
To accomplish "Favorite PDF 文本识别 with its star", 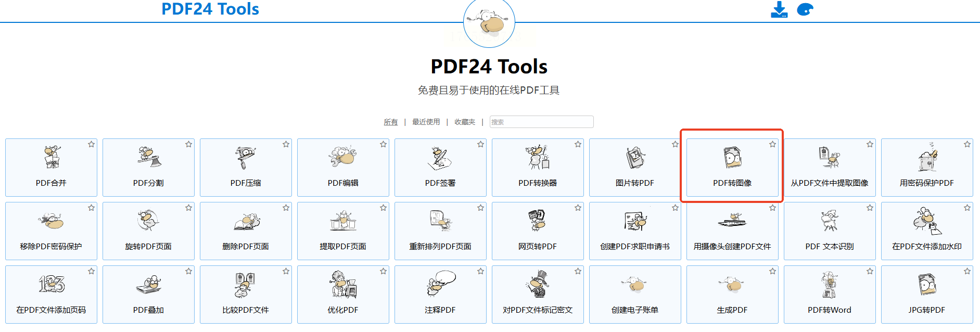I will [870, 208].
